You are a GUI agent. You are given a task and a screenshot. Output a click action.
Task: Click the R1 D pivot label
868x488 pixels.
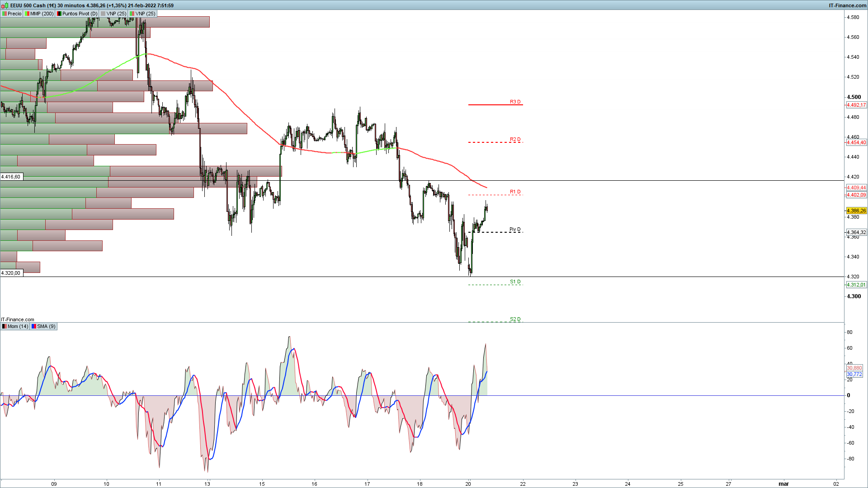click(x=515, y=192)
